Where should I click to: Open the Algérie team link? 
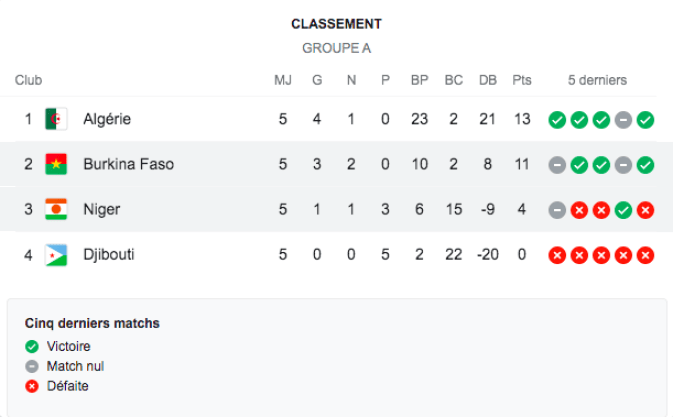click(x=107, y=120)
